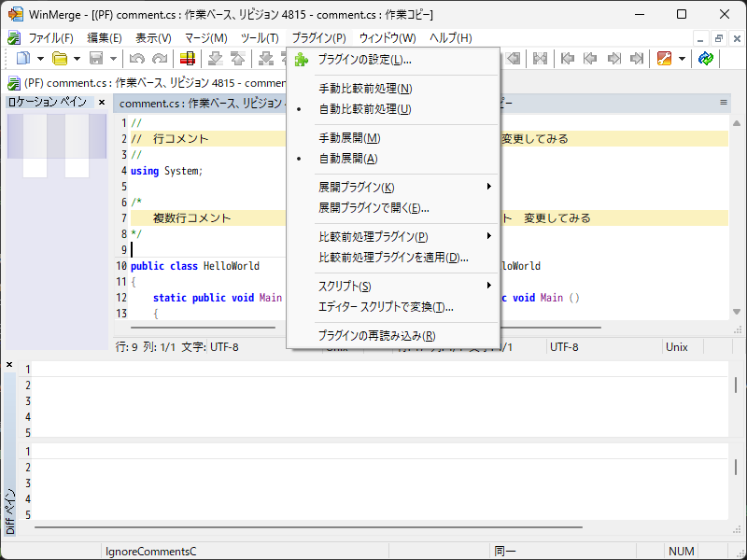Close the open プラグイン(P) menu
The height and width of the screenshot is (560, 747).
pyautogui.click(x=318, y=37)
